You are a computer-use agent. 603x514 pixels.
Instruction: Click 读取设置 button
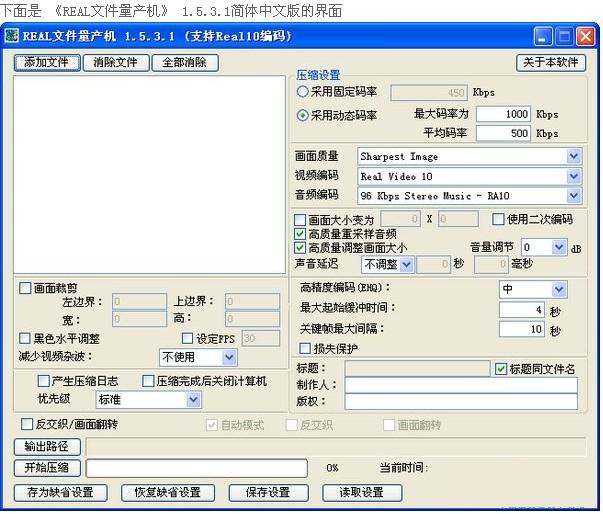[x=362, y=492]
